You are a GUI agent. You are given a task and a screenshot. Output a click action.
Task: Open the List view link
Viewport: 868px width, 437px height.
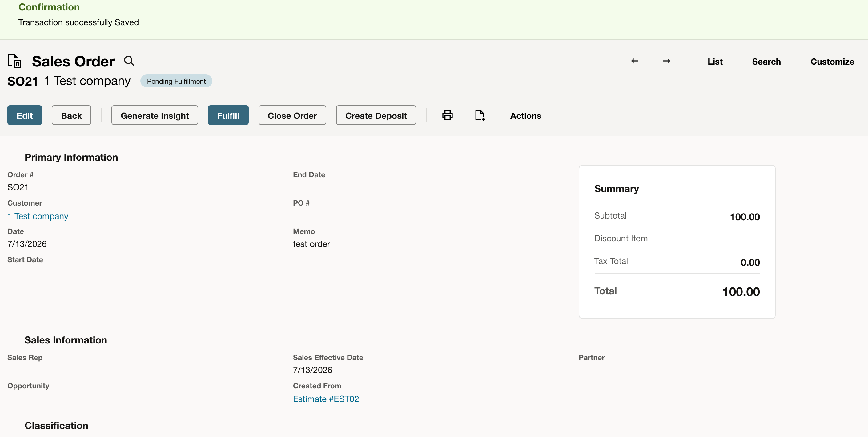(x=715, y=62)
